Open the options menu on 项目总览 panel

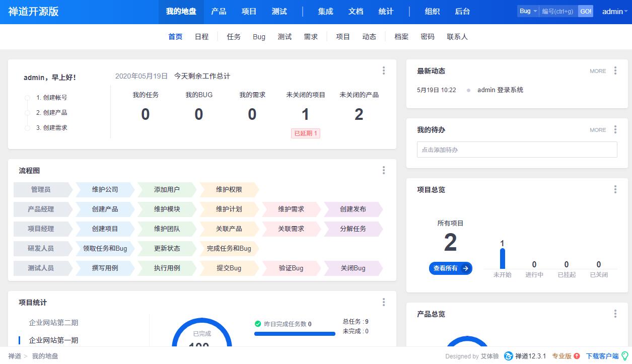point(615,189)
